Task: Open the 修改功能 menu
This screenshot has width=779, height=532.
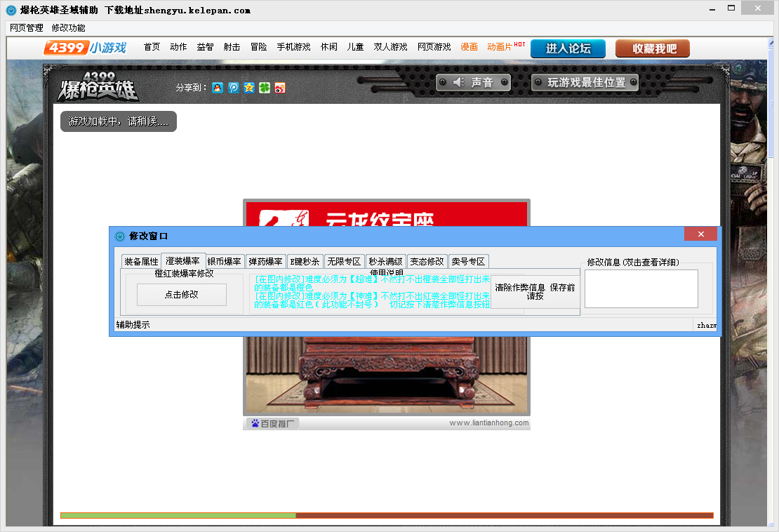Action: (68, 28)
